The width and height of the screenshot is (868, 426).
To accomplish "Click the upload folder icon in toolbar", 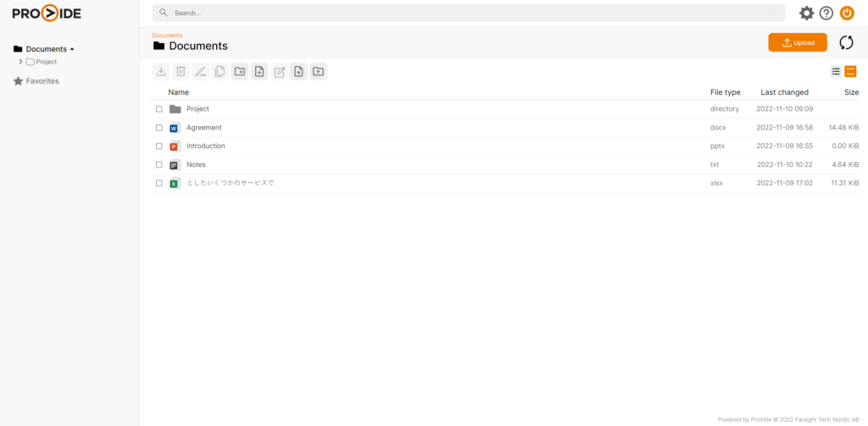I will [319, 71].
